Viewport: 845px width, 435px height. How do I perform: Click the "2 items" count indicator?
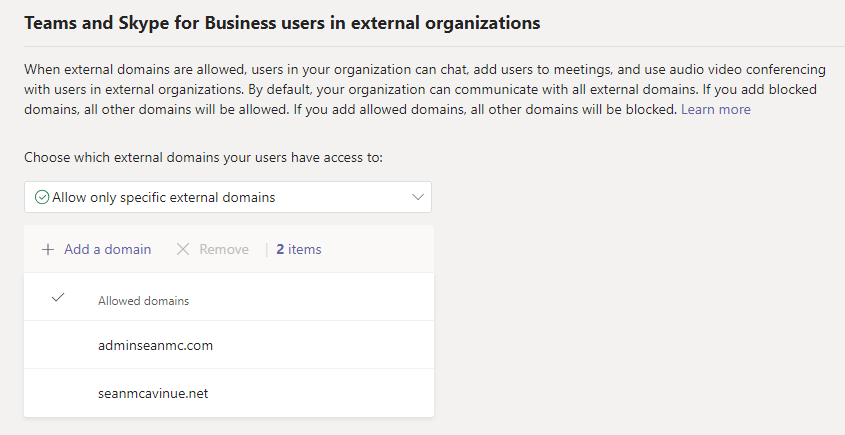click(x=299, y=249)
